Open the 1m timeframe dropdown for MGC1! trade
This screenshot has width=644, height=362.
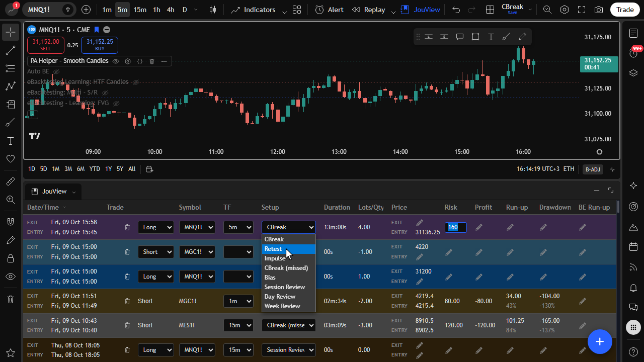(x=238, y=301)
